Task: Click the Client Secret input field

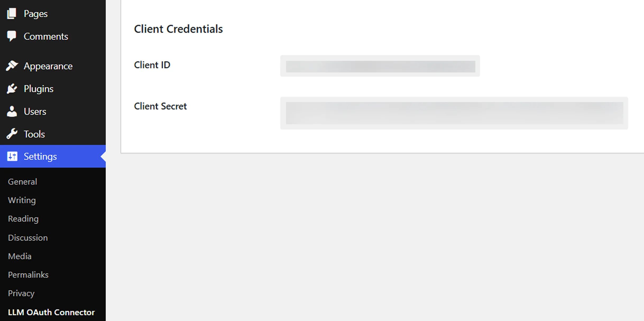Action: pos(454,113)
